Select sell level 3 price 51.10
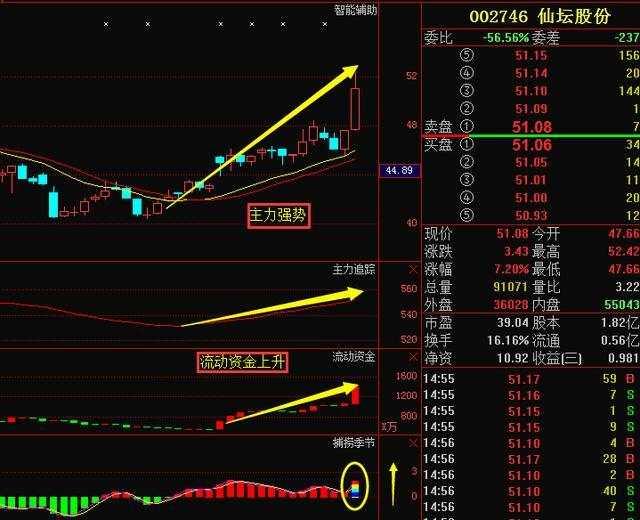 [x=531, y=91]
